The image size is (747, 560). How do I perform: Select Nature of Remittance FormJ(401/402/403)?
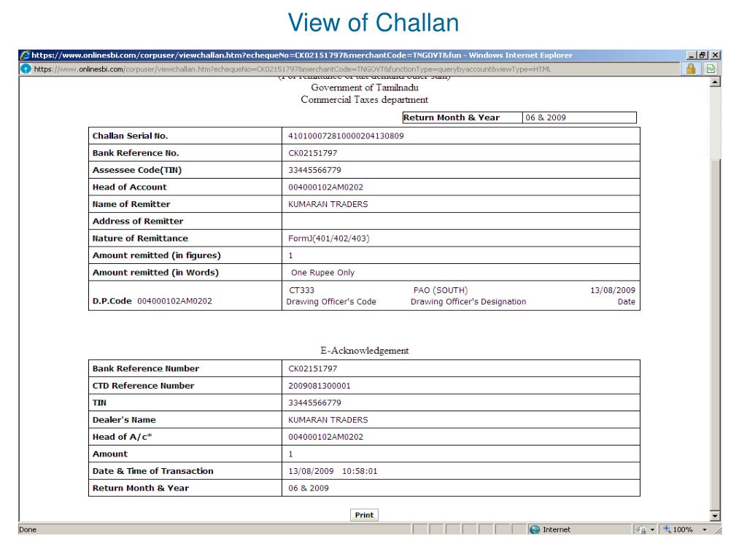(329, 238)
